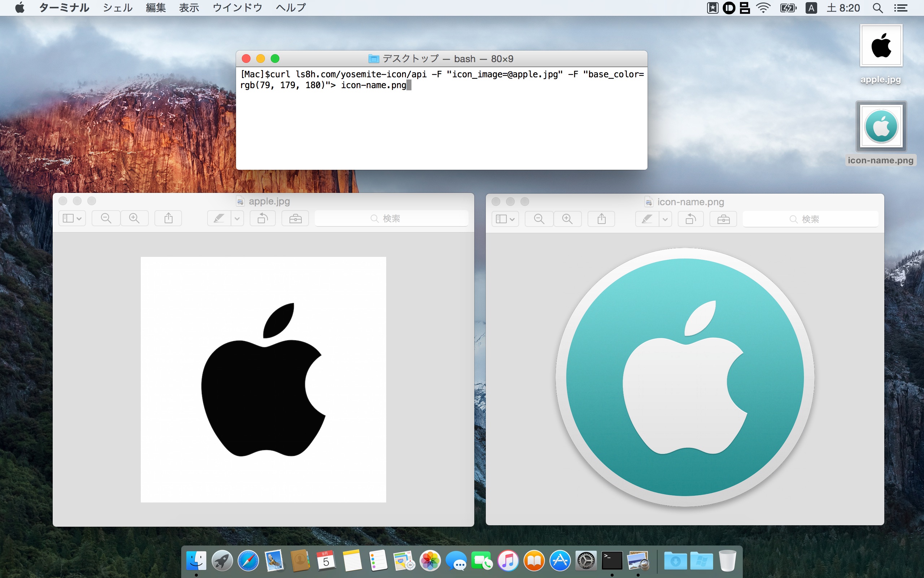This screenshot has width=924, height=578.
Task: Open the ヘルプ menu
Action: point(291,8)
